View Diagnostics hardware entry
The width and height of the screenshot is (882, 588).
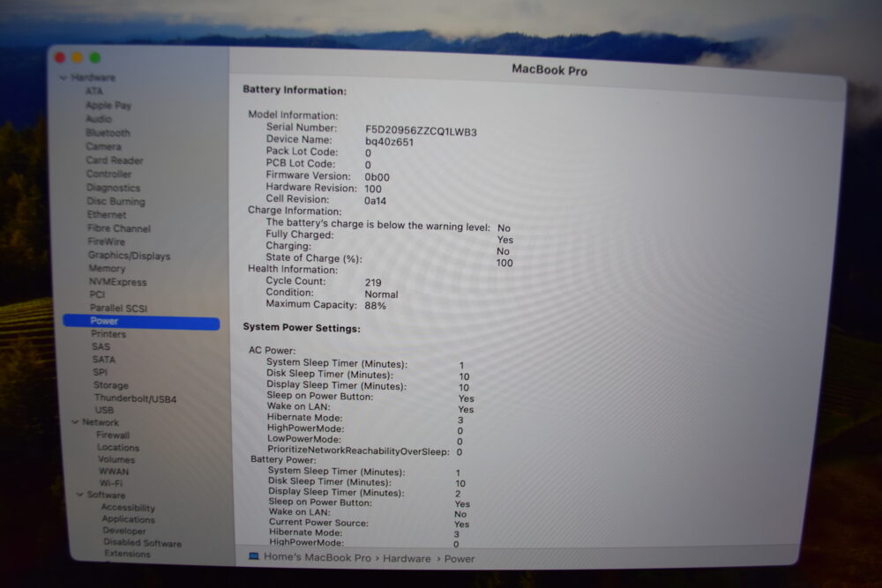pos(113,188)
